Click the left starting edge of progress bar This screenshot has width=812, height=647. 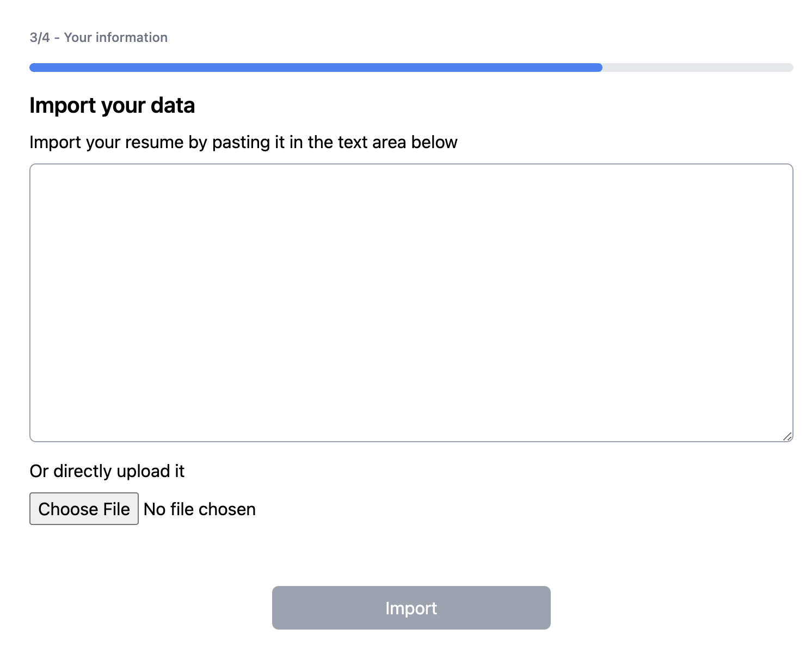click(32, 68)
